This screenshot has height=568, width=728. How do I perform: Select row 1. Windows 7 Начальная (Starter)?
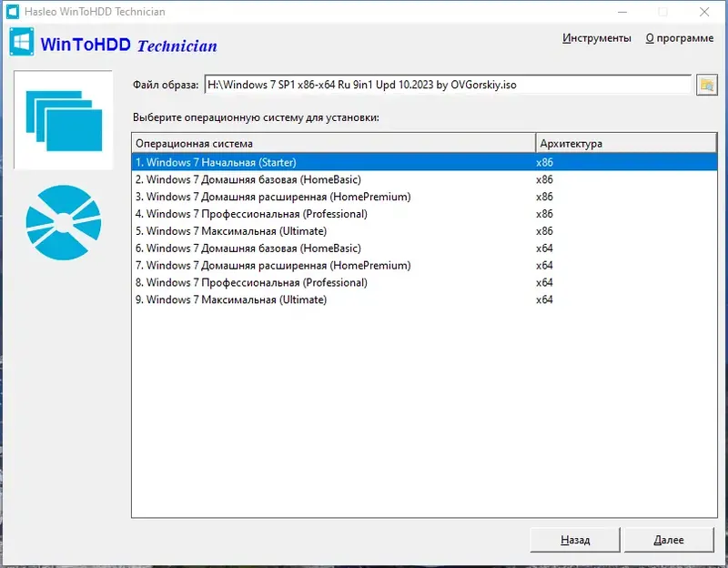click(x=424, y=162)
